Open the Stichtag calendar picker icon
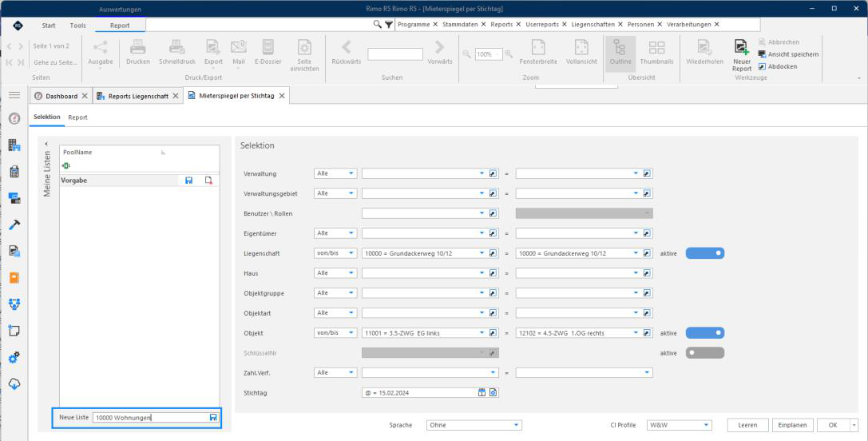Screen dimensions: 868x441 coord(482,393)
